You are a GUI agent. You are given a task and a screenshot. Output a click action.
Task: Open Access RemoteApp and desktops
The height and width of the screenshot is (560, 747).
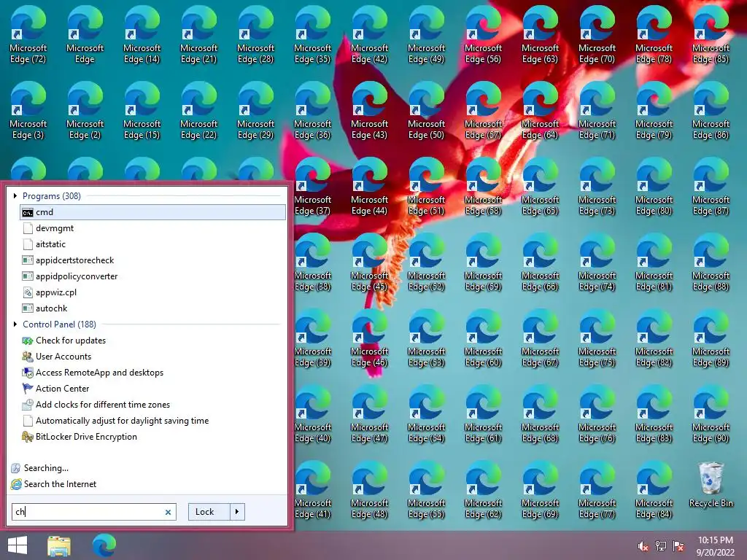(152, 373)
